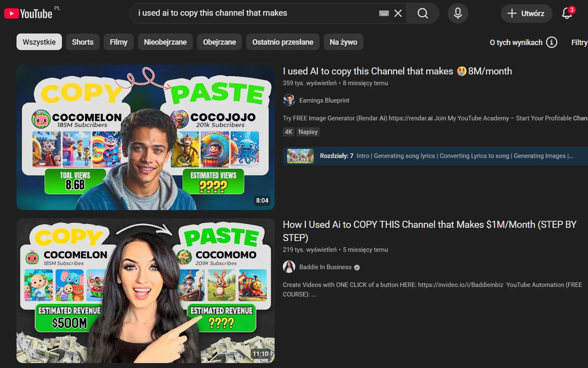Open the Utwórz create menu
The image size is (588, 368).
526,13
